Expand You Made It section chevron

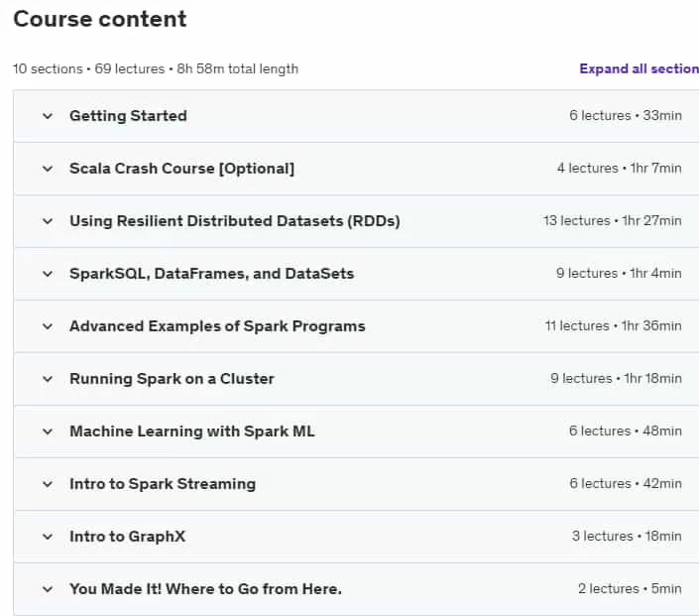pyautogui.click(x=48, y=589)
